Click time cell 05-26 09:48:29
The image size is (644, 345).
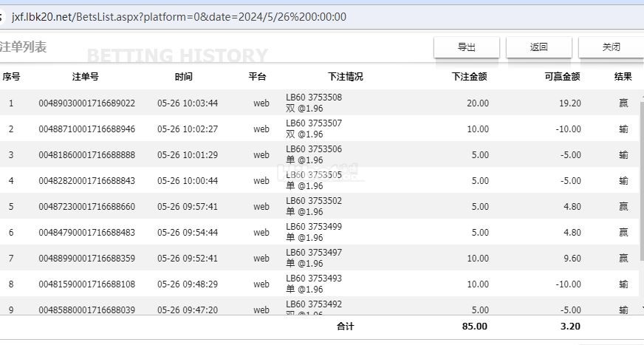point(188,284)
